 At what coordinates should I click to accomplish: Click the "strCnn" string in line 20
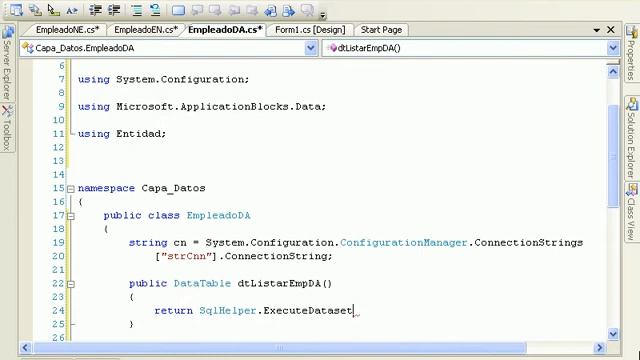[x=188, y=256]
